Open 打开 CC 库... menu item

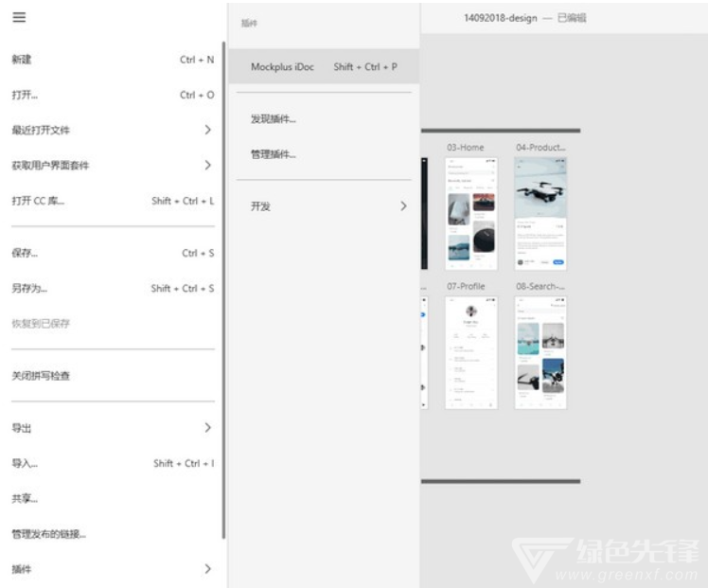pyautogui.click(x=113, y=201)
